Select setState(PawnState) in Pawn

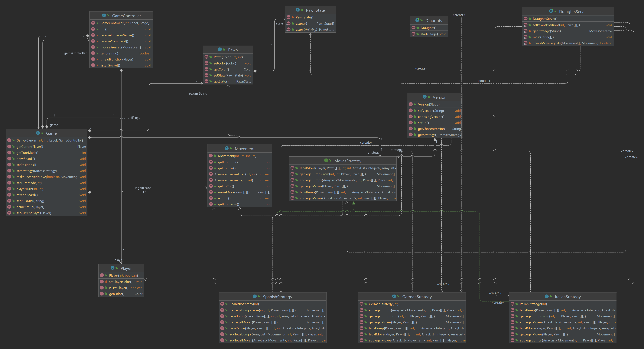click(x=228, y=75)
